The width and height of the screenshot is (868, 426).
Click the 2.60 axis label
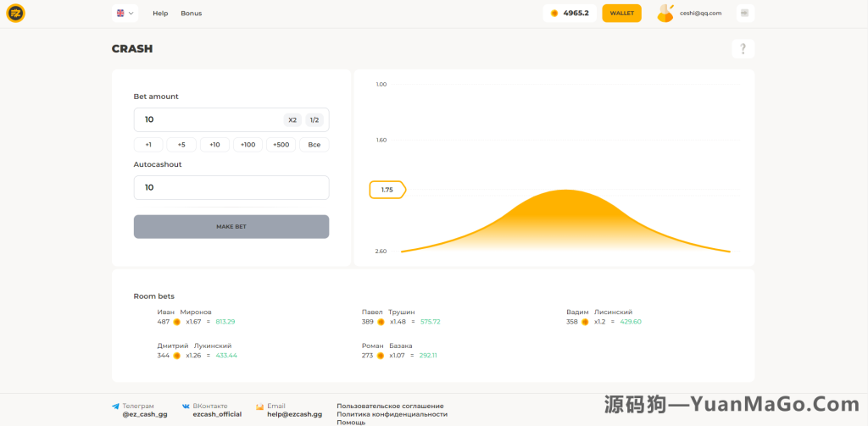point(381,252)
